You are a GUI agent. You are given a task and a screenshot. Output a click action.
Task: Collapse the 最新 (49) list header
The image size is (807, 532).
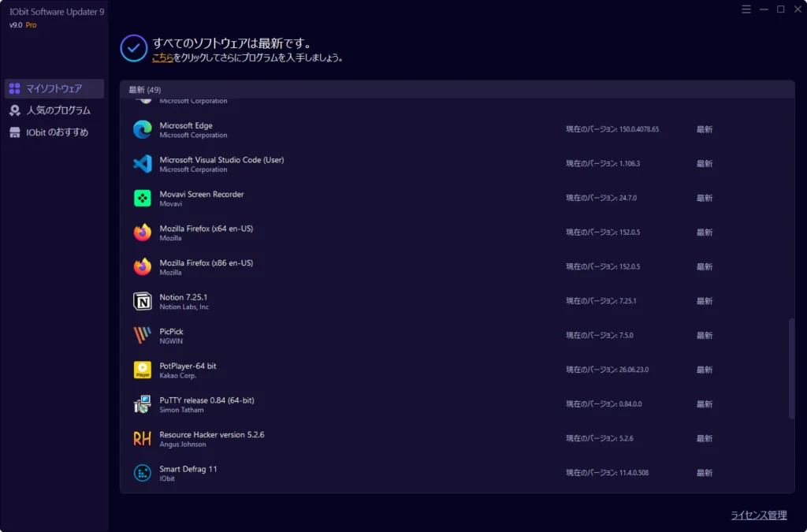click(457, 90)
